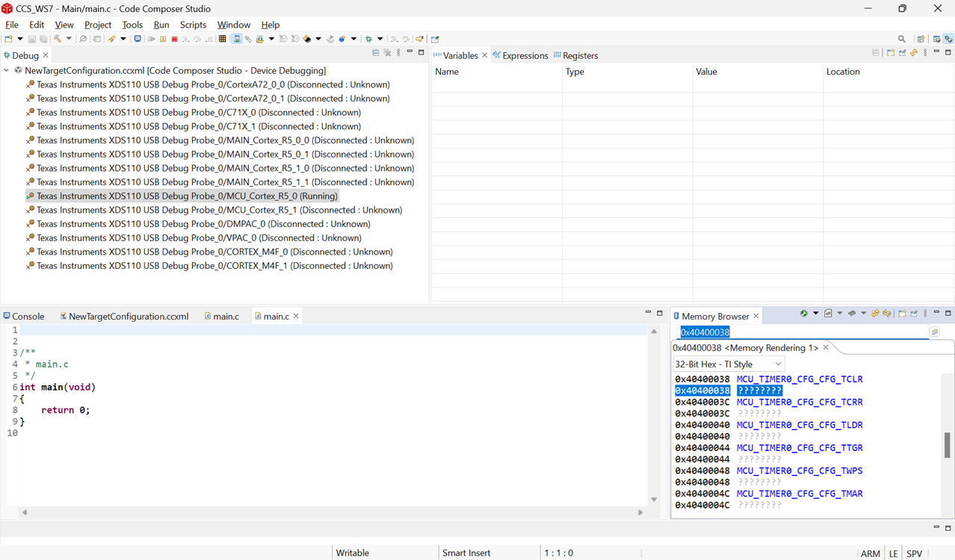This screenshot has width=955, height=560.
Task: Maximize the Memory Browser panel
Action: coord(948,314)
